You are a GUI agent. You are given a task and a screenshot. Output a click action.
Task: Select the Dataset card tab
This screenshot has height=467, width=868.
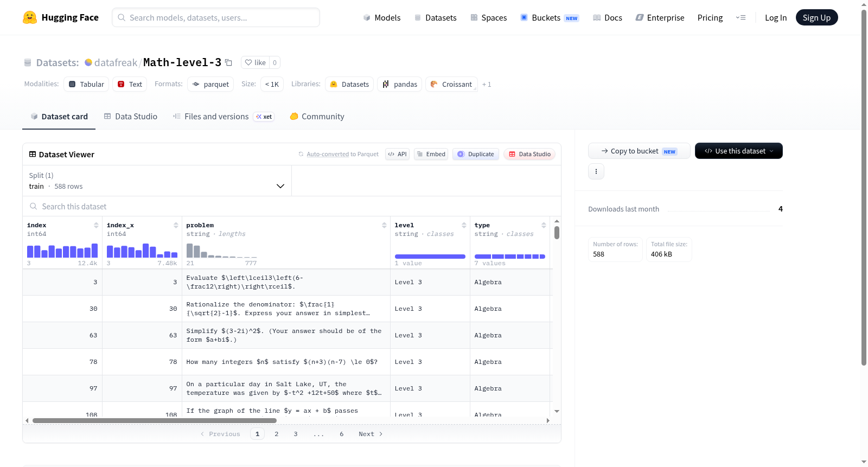click(59, 116)
